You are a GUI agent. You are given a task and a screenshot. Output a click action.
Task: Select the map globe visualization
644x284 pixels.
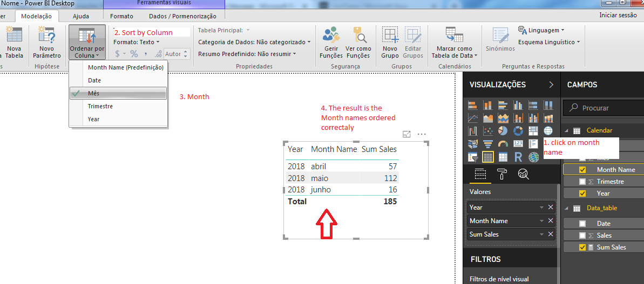pyautogui.click(x=548, y=131)
